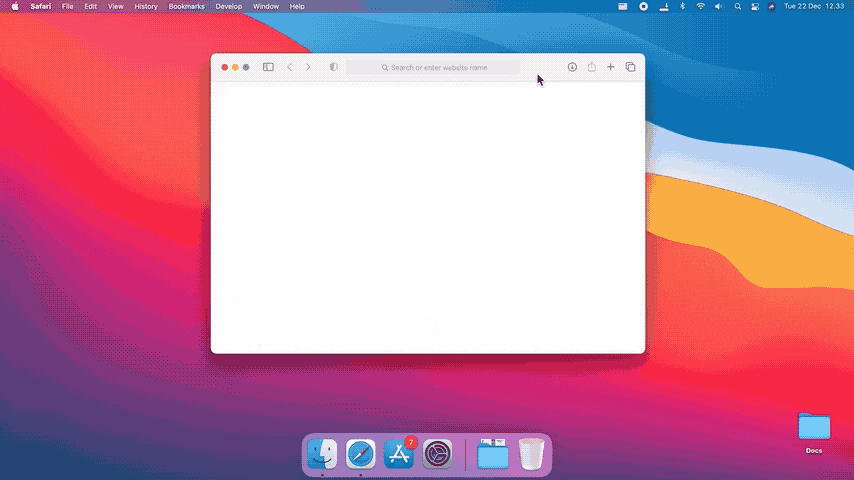The width and height of the screenshot is (854, 480).
Task: Open the privacy report shield icon
Action: click(333, 67)
